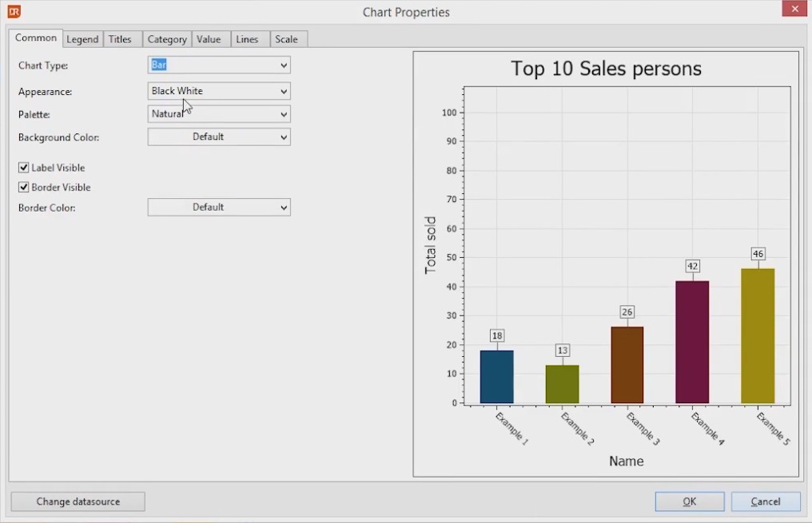Click the Change datasource button

click(78, 501)
